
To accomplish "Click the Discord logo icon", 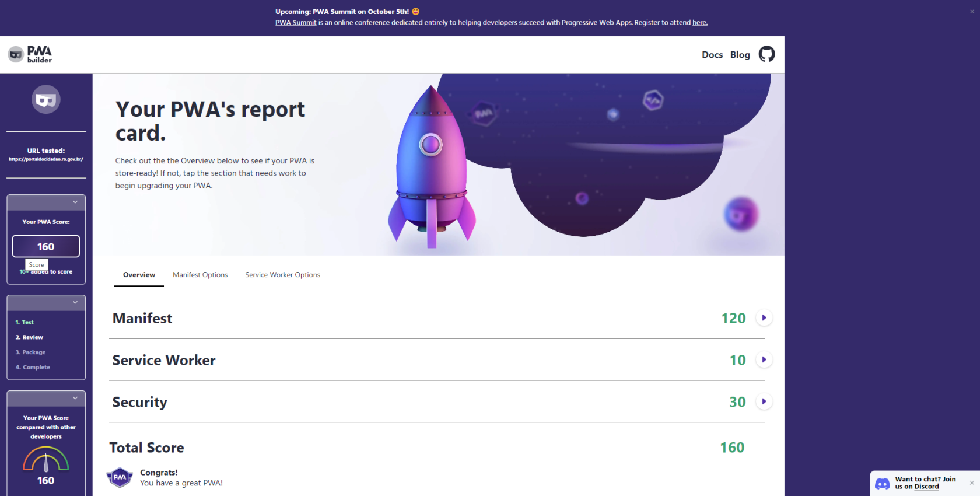I will coord(883,484).
